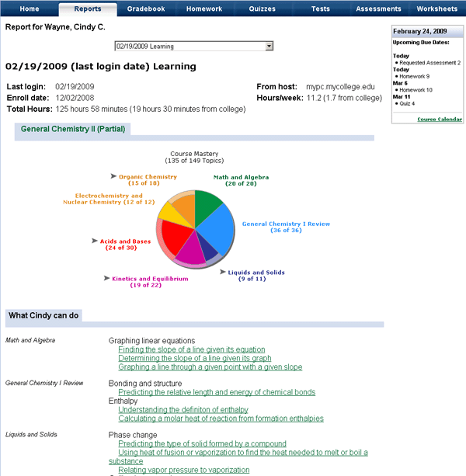The image size is (466, 476).
Task: Click arrow icon beside Acids and Bases
Action: coord(94,241)
